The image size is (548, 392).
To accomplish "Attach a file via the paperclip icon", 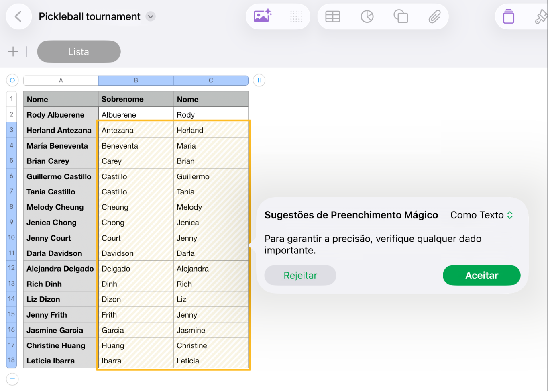I will pyautogui.click(x=435, y=16).
